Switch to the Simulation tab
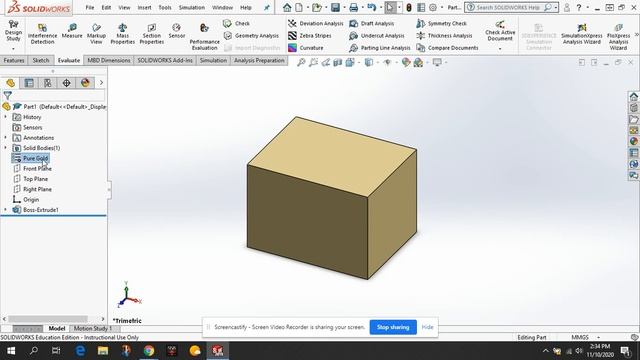640x360 pixels. (213, 60)
